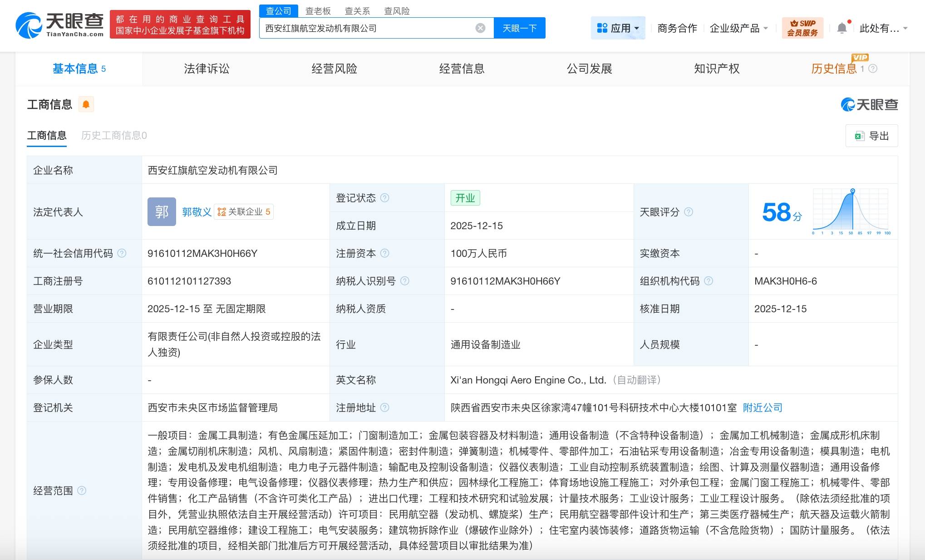Click the help icon next to 天眼评分
Image resolution: width=925 pixels, height=560 pixels.
click(689, 211)
